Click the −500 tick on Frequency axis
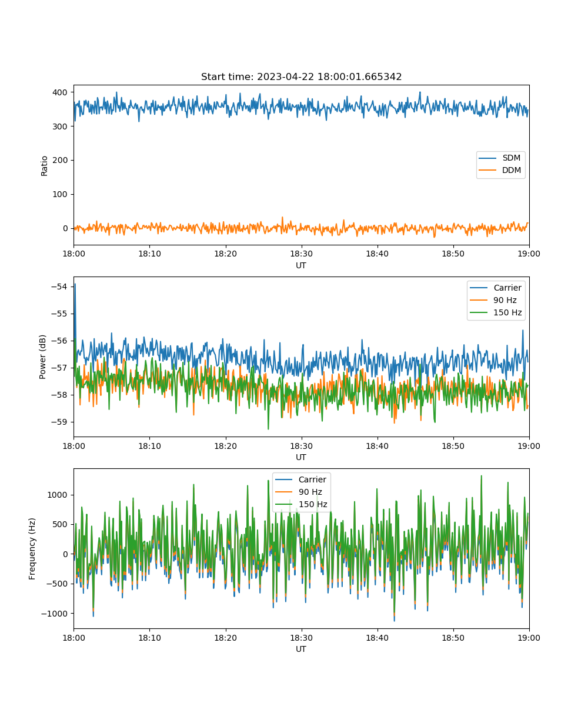588x706 pixels. 58,584
